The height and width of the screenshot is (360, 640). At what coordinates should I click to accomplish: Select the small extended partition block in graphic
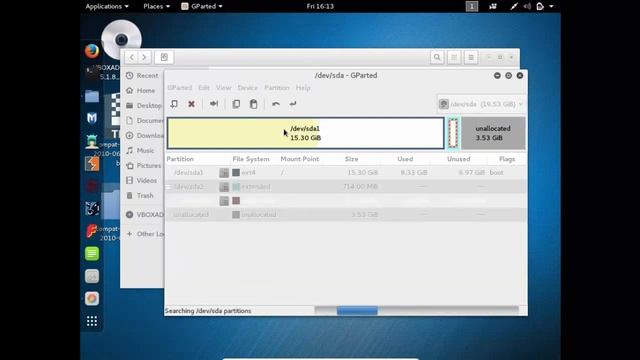(x=453, y=133)
